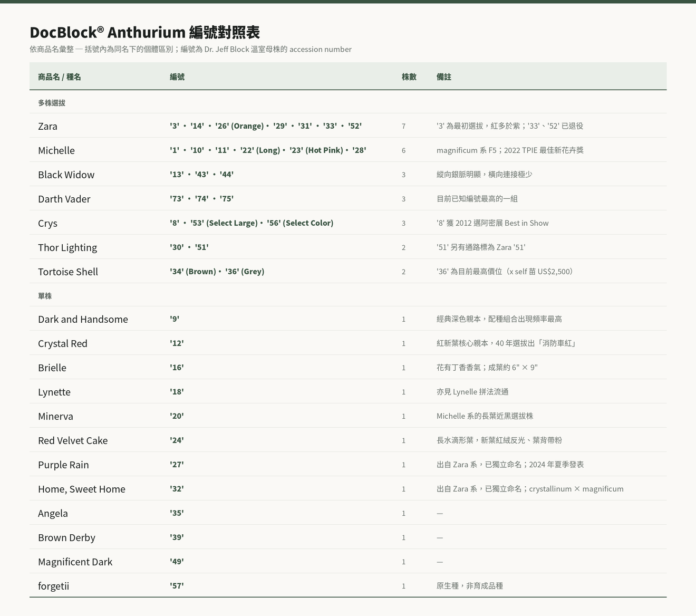Click number '49' for Magnificent Dark
Screen dimensions: 696x616
click(177, 562)
